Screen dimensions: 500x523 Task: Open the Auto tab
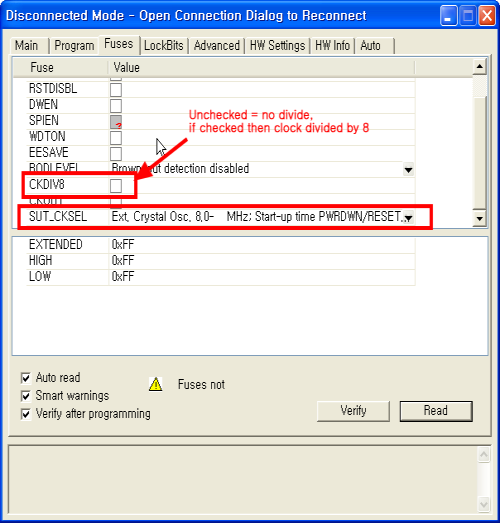tap(374, 45)
